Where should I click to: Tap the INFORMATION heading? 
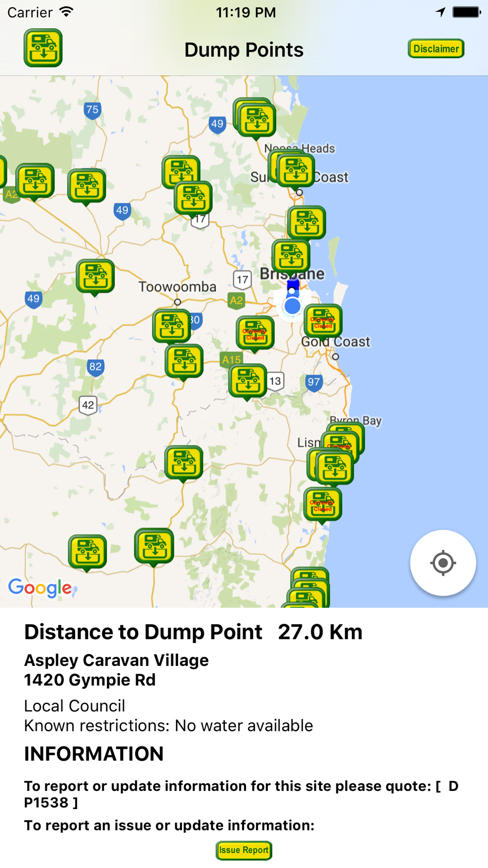click(94, 754)
